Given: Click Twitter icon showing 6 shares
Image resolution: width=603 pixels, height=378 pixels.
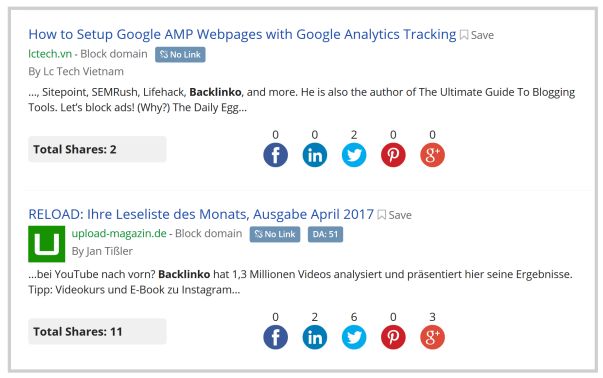Looking at the screenshot, I should (x=354, y=337).
